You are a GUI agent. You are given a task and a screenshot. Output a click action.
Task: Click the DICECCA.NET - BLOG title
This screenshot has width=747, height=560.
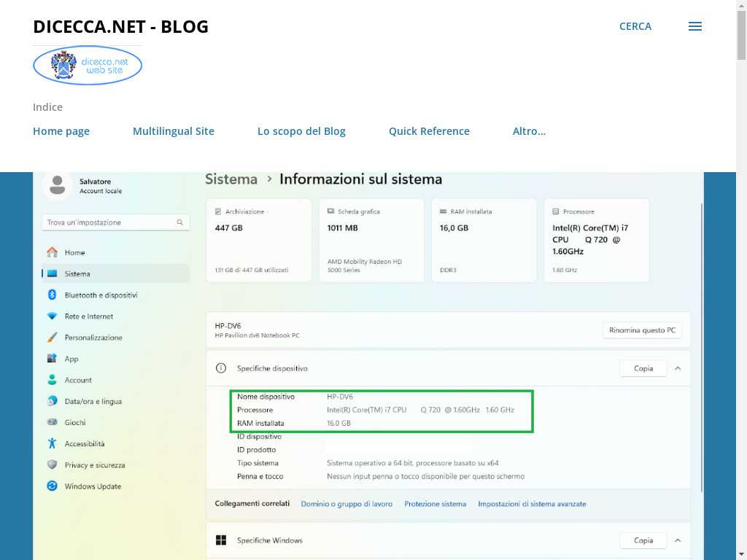[120, 27]
